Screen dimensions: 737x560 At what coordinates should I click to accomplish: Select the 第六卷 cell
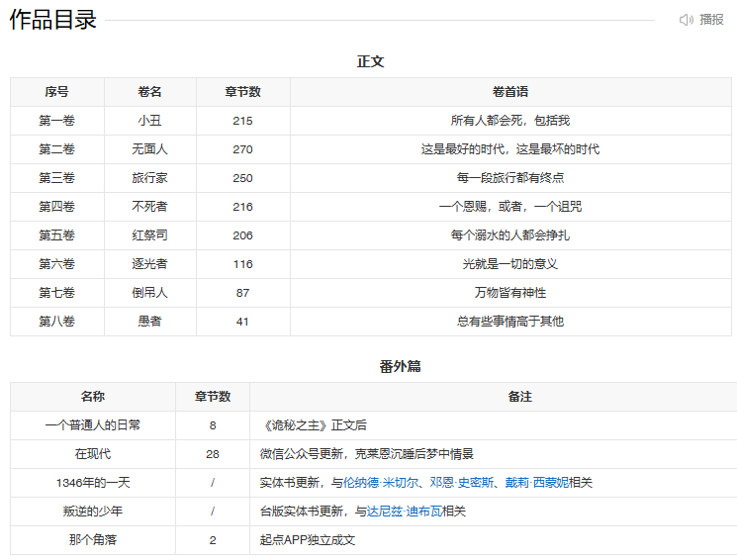pos(56,264)
